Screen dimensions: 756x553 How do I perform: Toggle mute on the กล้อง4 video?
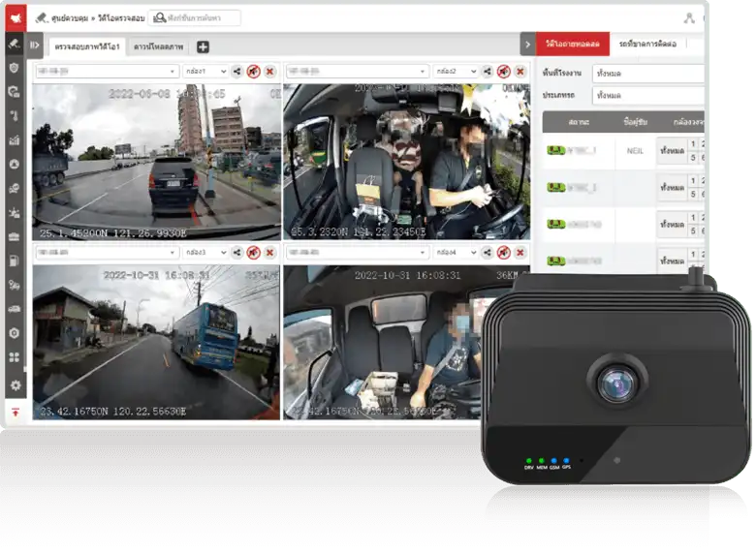click(504, 253)
